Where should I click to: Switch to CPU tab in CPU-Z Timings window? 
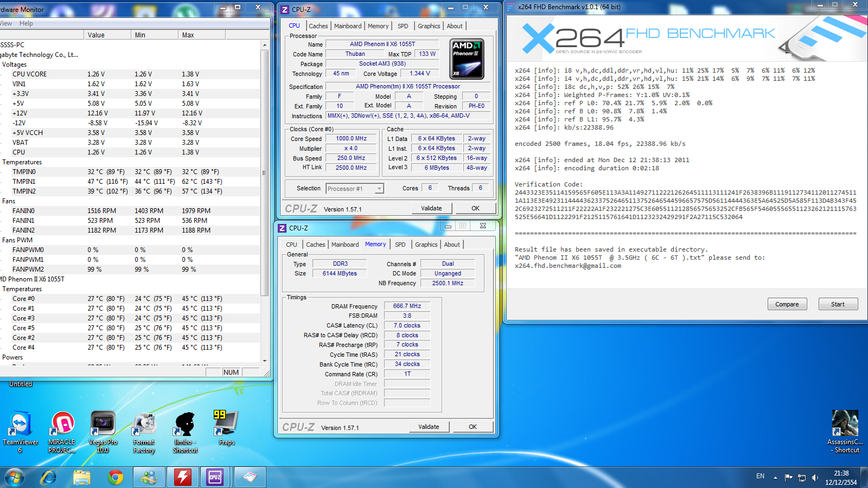tap(291, 245)
